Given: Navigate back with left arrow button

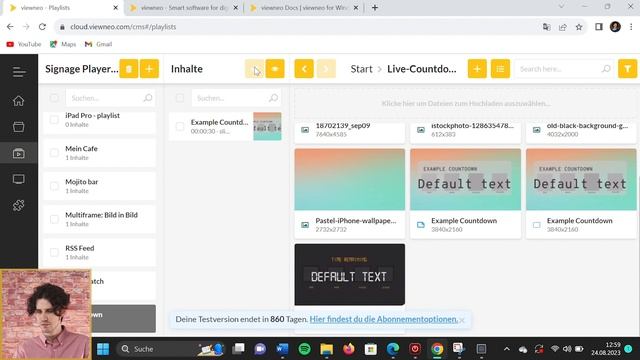Looking at the screenshot, I should tap(304, 69).
